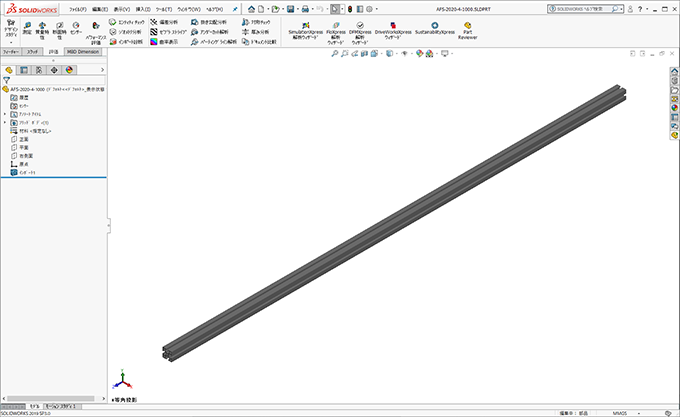This screenshot has height=417, width=680.
Task: Expand the Solid Bodies folder in tree
Action: pyautogui.click(x=4, y=123)
